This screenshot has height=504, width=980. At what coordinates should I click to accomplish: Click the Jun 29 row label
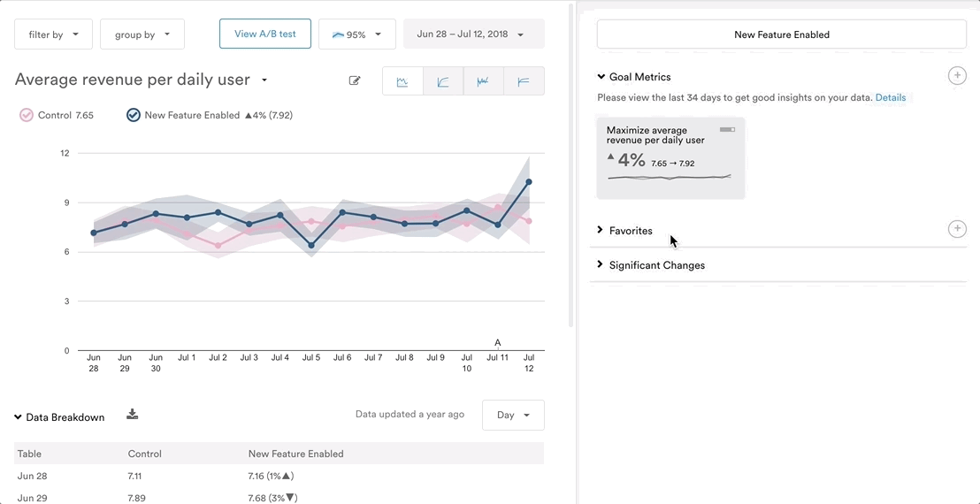[33, 498]
